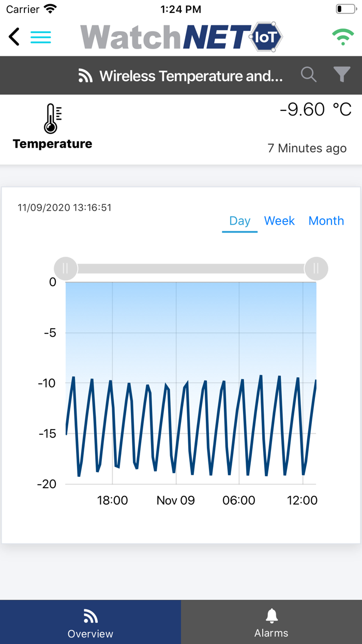
Task: Open the search magnifier icon
Action: (x=309, y=75)
